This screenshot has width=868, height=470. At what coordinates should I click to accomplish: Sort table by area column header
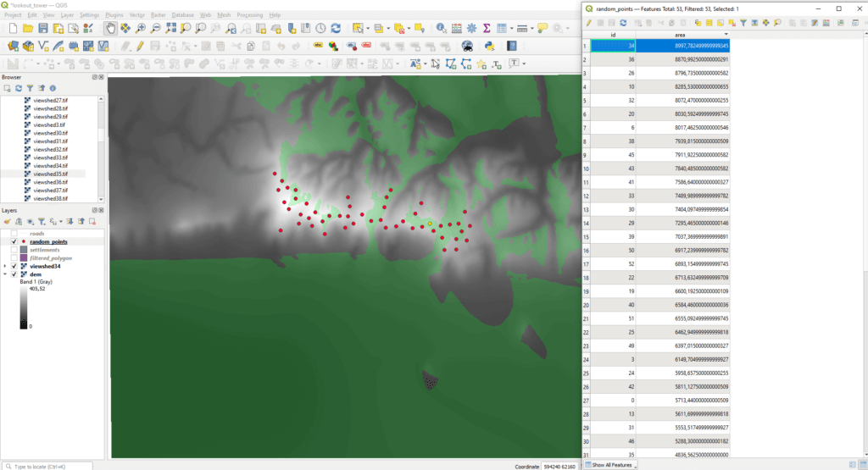point(682,35)
